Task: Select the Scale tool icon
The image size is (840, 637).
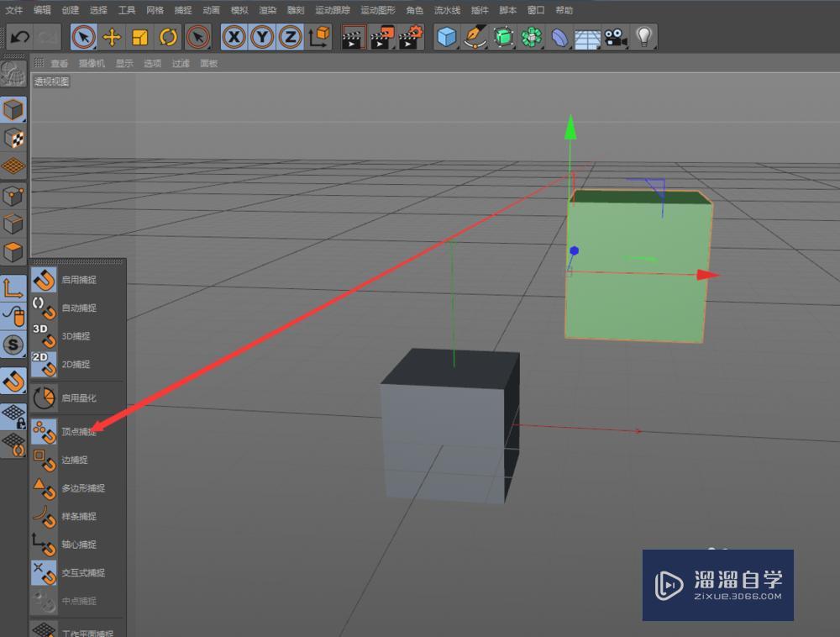Action: click(139, 37)
